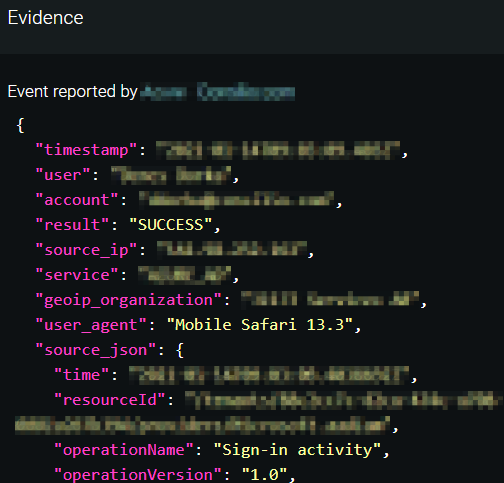
Task: Click the blurred source_ip value
Action: coord(232,250)
